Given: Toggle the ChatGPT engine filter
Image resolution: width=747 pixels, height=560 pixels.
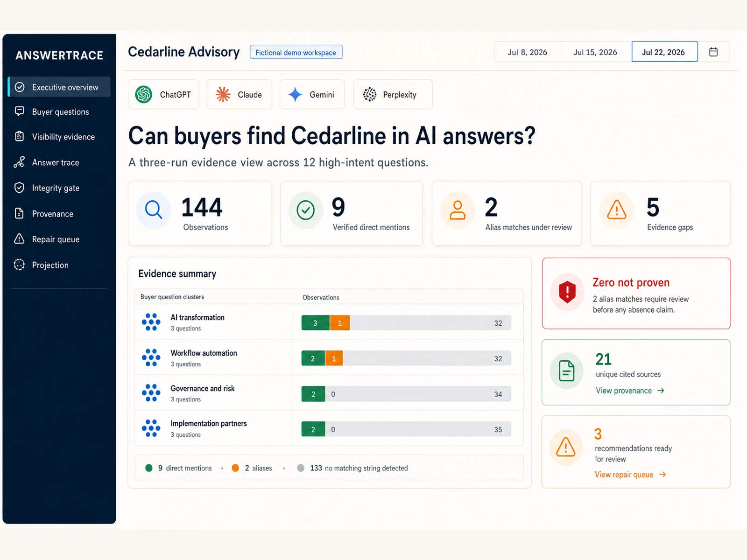Looking at the screenshot, I should (x=163, y=94).
